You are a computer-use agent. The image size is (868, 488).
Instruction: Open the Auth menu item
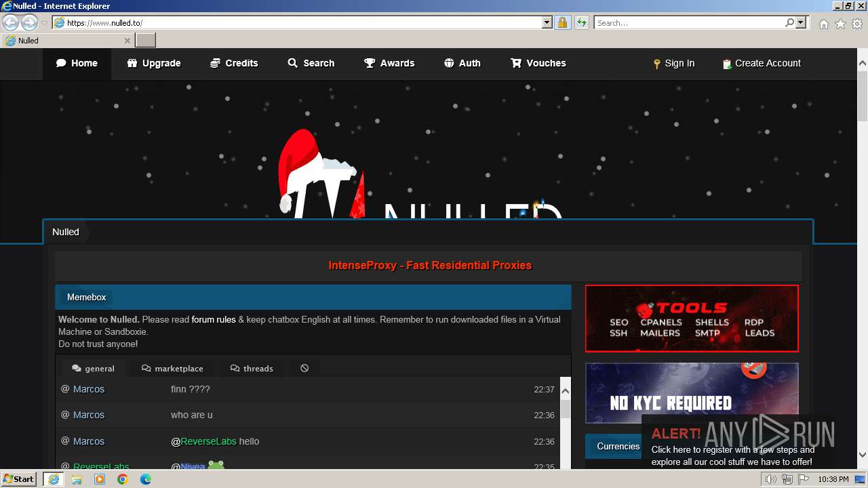(462, 63)
